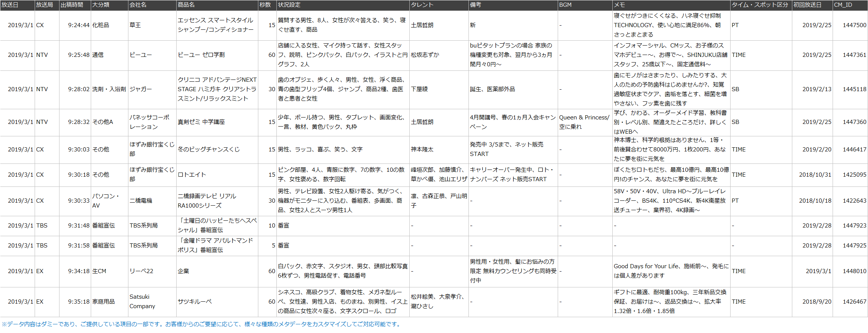Click the blue dummy data footnote text
This screenshot has width=868, height=333.
click(x=201, y=324)
